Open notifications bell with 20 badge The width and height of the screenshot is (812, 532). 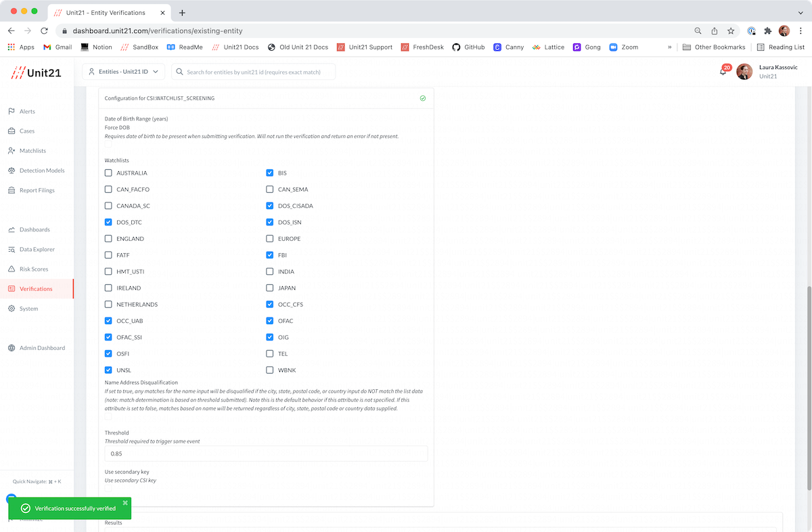click(x=723, y=71)
